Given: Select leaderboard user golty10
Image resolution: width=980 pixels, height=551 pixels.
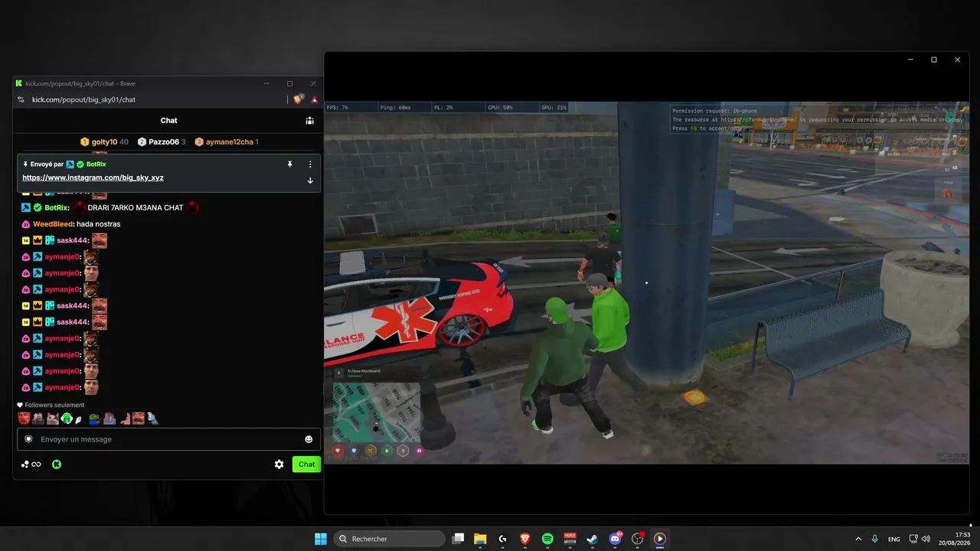Looking at the screenshot, I should (x=104, y=142).
